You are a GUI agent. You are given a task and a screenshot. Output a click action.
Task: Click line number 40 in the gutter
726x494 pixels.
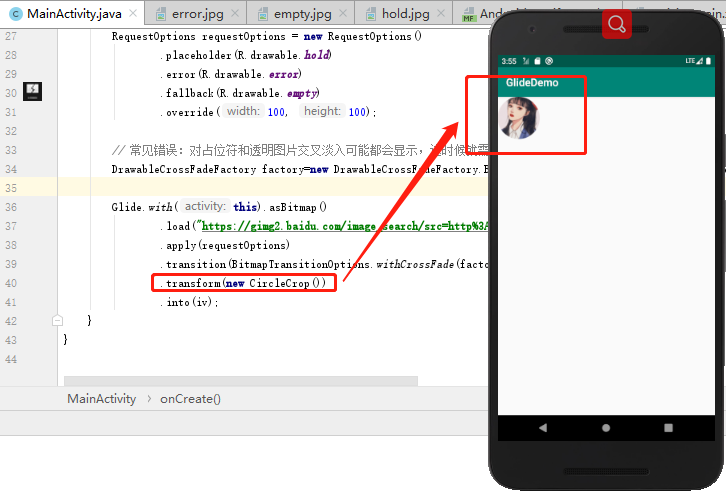tap(11, 283)
